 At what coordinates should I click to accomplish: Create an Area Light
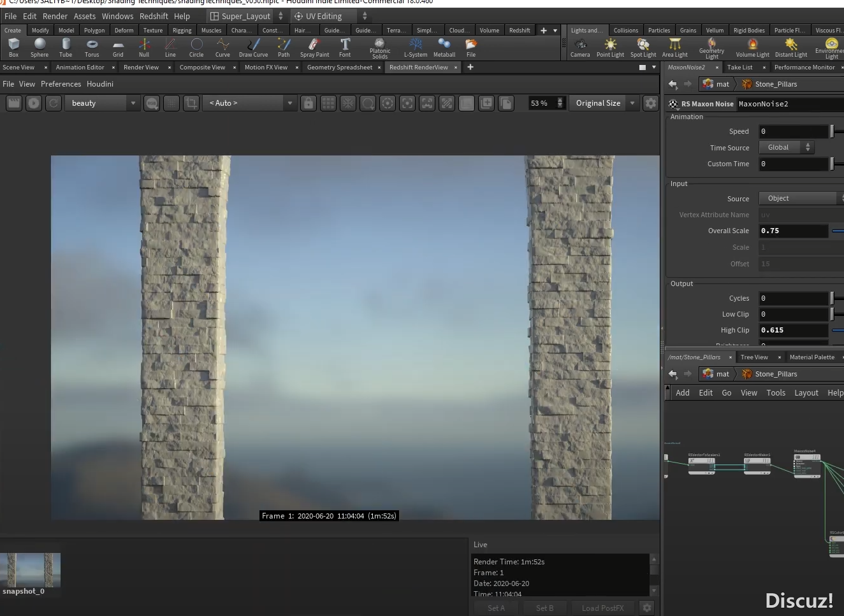pos(674,48)
